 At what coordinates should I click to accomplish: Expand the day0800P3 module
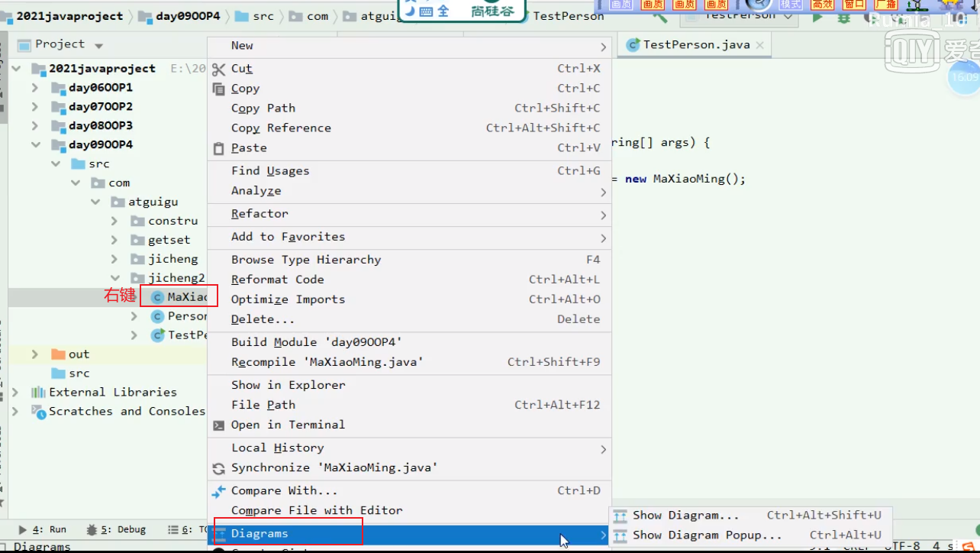[35, 126]
